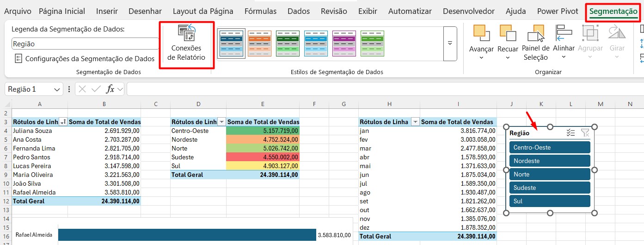Select column E header
This screenshot has height=245, width=644.
pyautogui.click(x=263, y=104)
